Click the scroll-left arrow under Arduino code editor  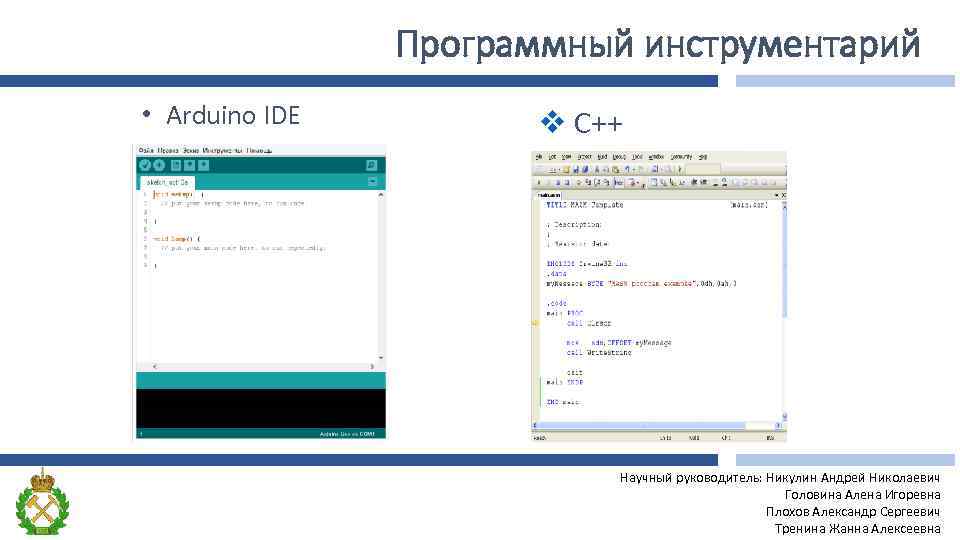coord(154,366)
